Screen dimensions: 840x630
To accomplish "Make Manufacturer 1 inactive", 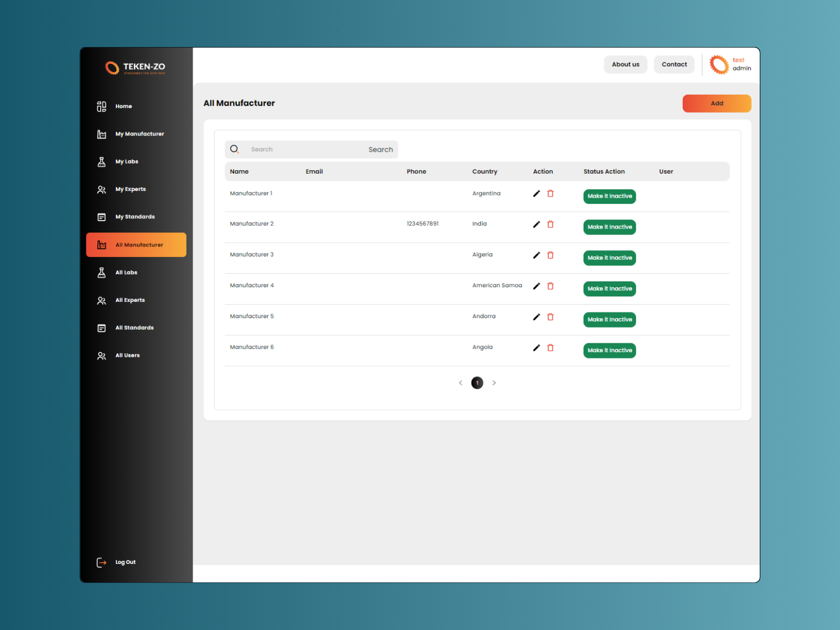I will tap(609, 197).
